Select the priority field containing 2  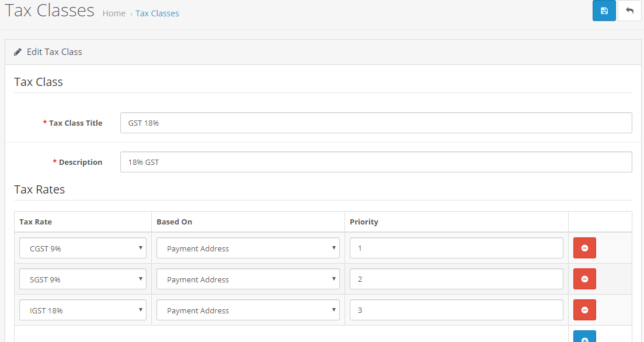pos(457,279)
